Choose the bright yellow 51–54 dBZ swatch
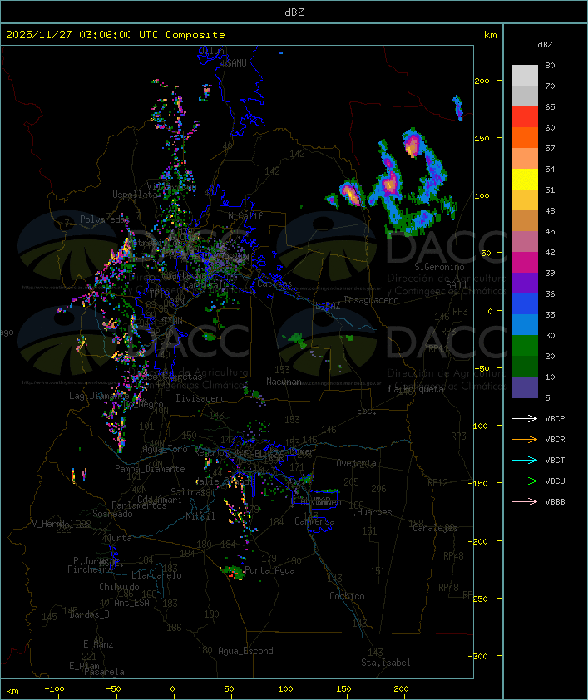The height and width of the screenshot is (700, 588). 525,179
